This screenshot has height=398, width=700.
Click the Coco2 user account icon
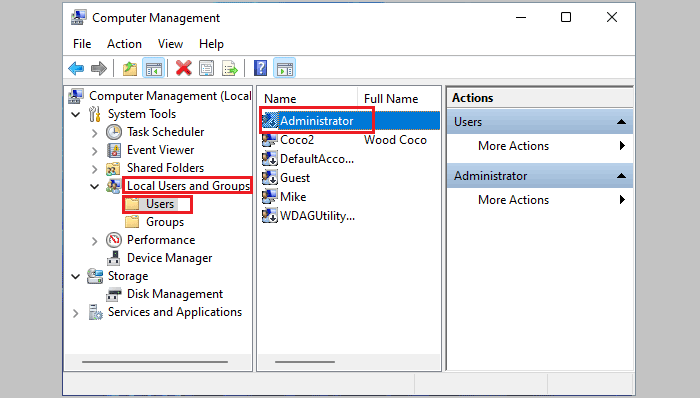pos(269,140)
